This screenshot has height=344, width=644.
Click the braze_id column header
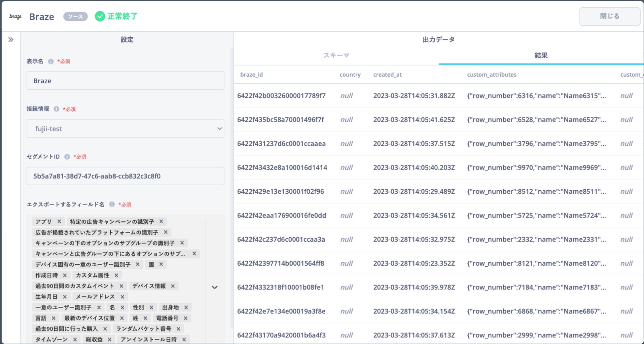point(252,74)
